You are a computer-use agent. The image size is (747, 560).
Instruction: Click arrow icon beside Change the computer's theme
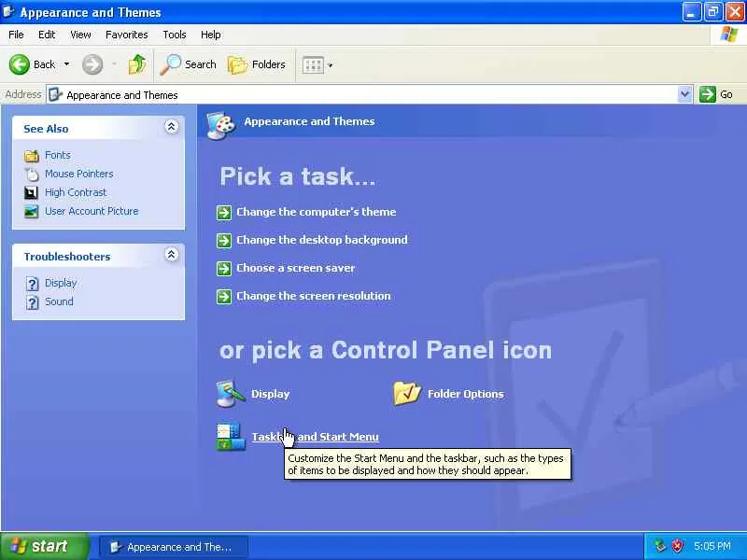click(224, 213)
